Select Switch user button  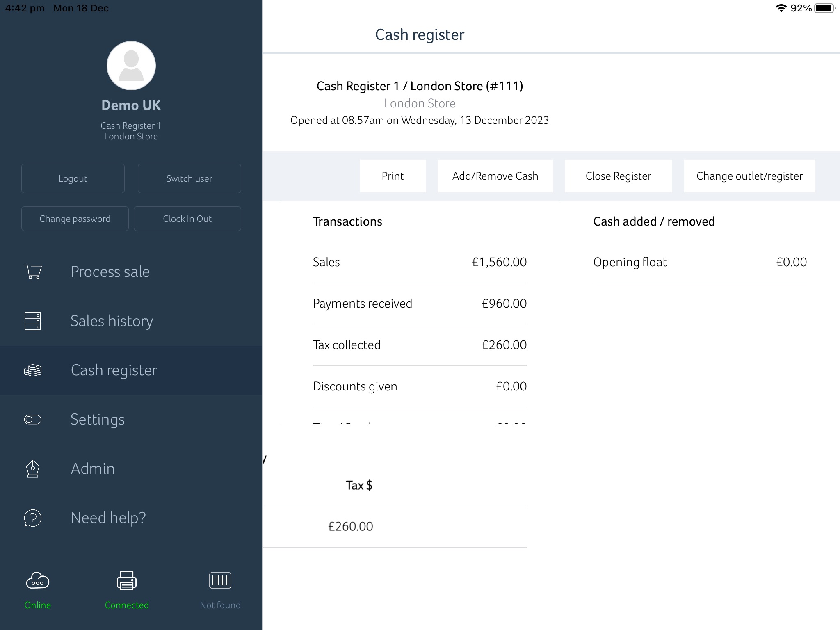point(189,178)
